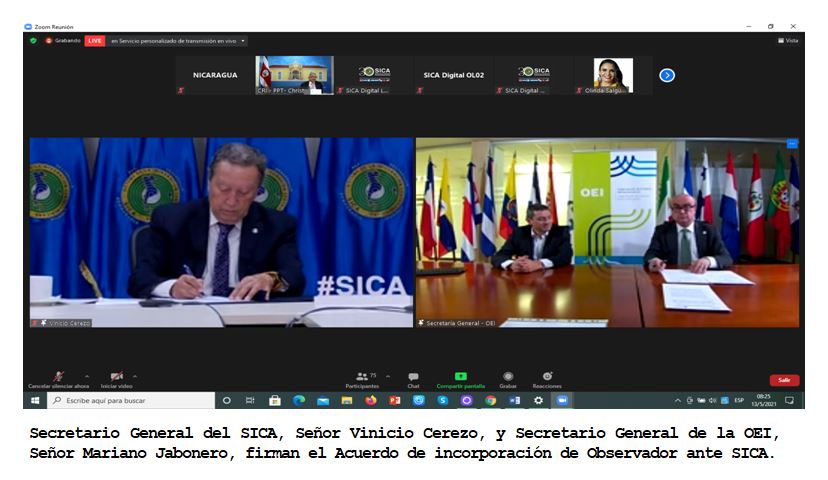Click the red LIVE badge

95,41
